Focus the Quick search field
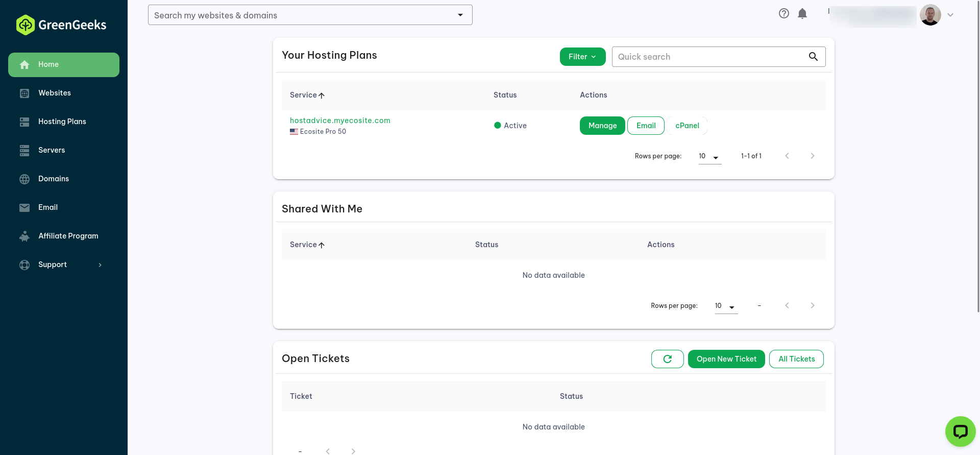 [709, 57]
